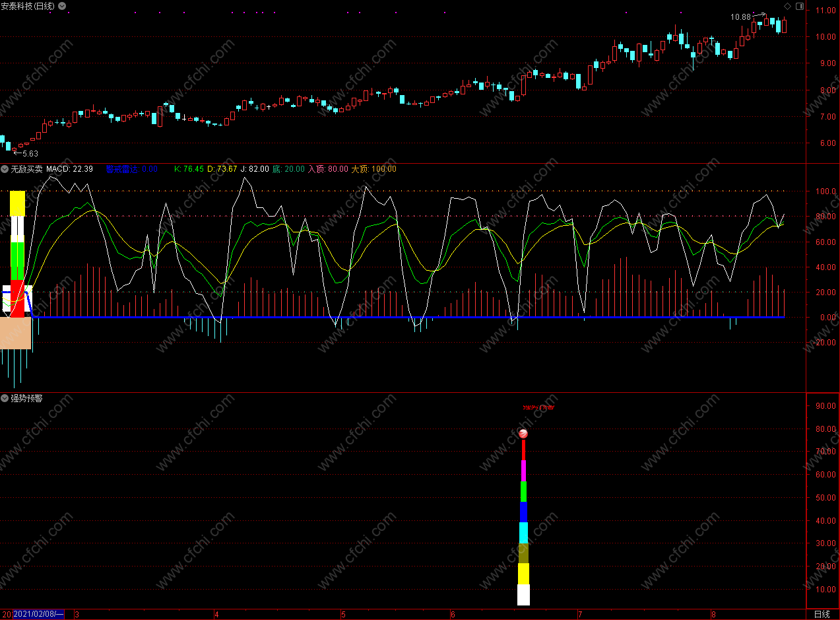840x620 pixels.
Task: Click the month 7 marker on time axis
Action: coord(579,614)
